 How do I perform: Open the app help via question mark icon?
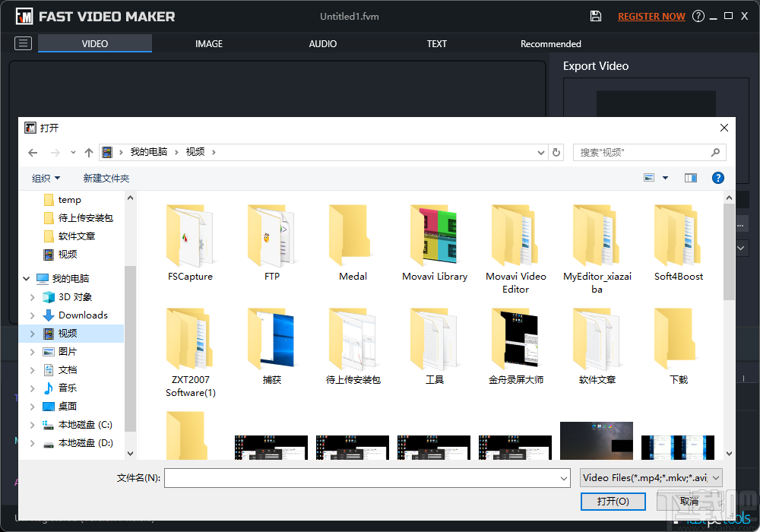click(x=698, y=15)
